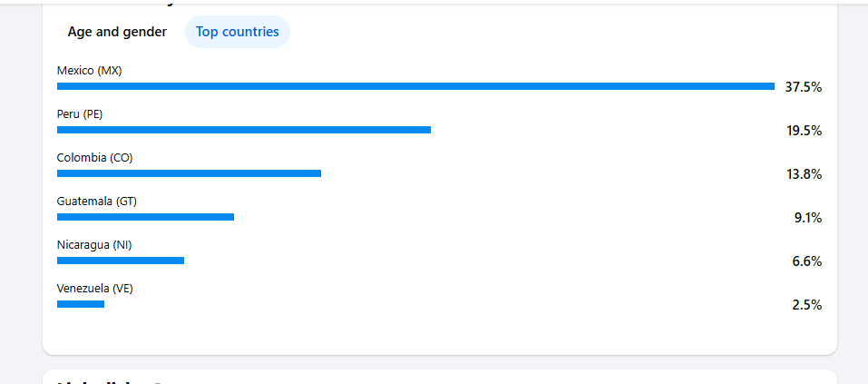Screen dimensions: 868x384
Task: Click the Peru blue progress bar
Action: click(244, 130)
